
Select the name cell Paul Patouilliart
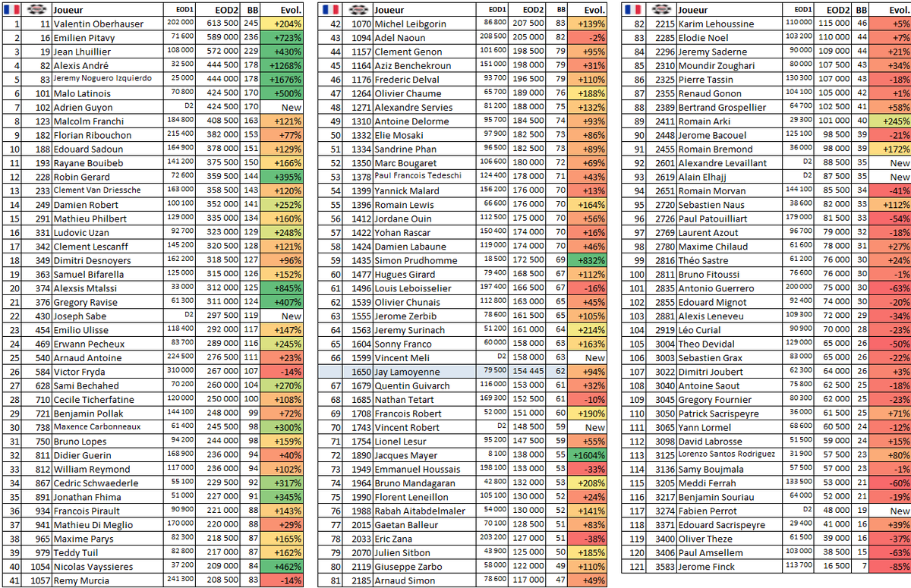click(730, 219)
